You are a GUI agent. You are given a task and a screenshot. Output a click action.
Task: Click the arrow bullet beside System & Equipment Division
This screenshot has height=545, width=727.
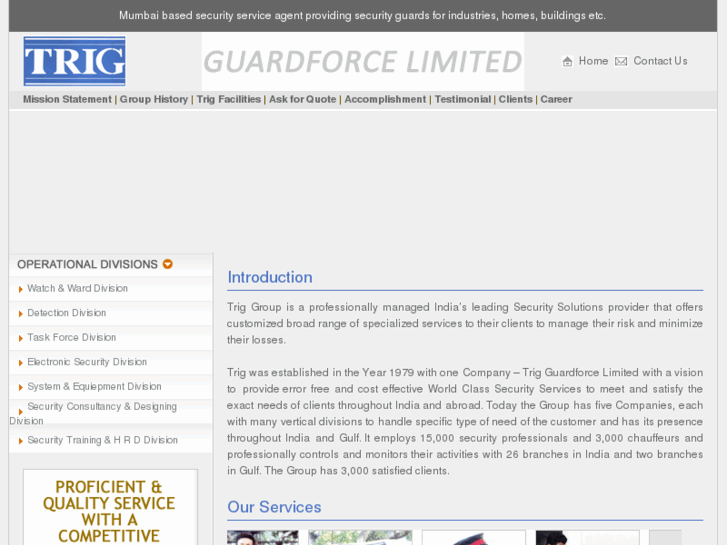pyautogui.click(x=20, y=387)
